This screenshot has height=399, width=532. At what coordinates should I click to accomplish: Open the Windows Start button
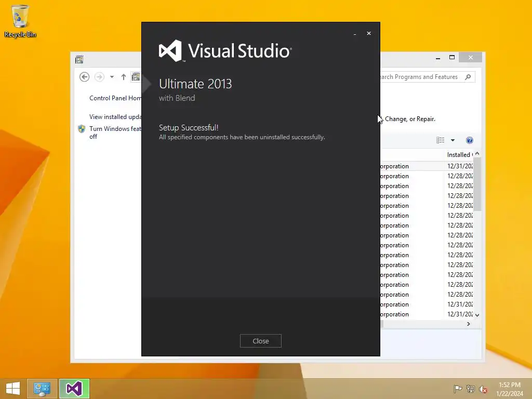tap(13, 389)
